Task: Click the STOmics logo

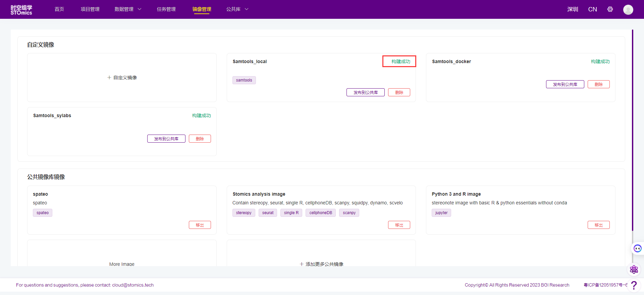Action: [21, 10]
